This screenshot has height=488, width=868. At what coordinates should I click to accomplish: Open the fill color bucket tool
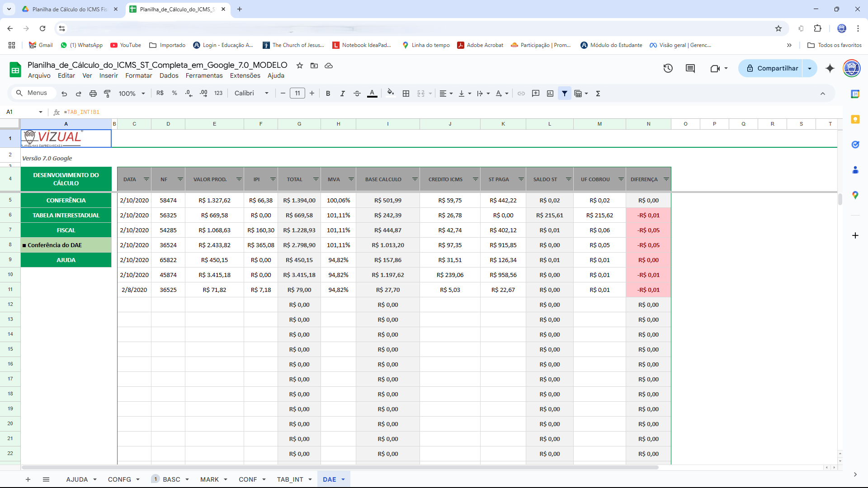(x=391, y=93)
